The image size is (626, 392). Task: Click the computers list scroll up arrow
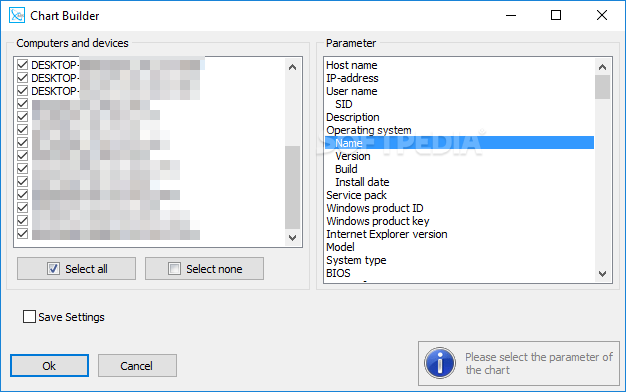(x=292, y=67)
